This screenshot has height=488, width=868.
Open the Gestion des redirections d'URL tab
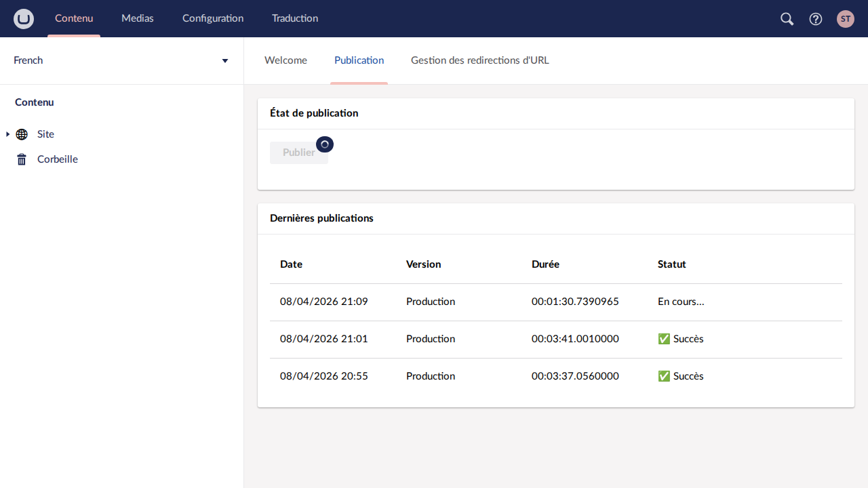479,60
